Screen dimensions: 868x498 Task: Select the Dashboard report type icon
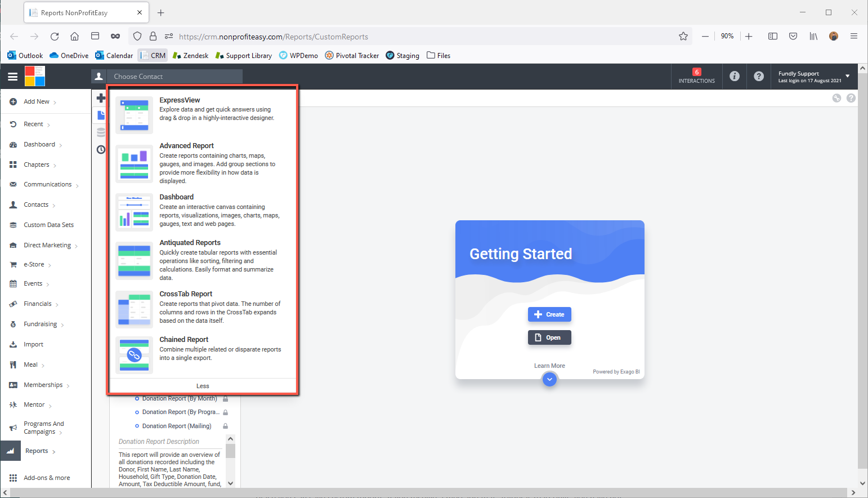(134, 212)
